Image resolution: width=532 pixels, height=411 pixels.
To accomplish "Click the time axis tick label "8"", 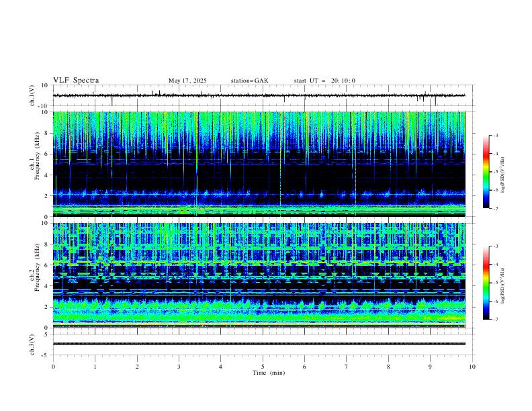I will (388, 367).
